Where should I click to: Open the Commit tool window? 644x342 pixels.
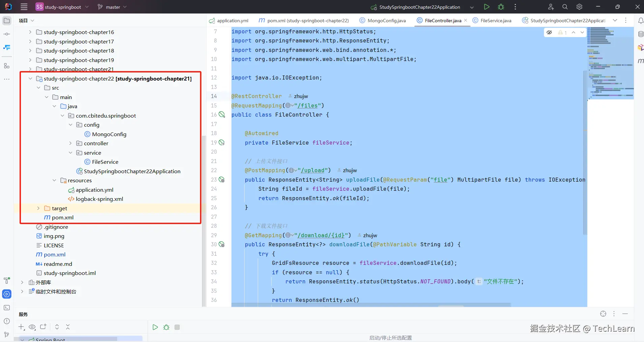pos(7,34)
